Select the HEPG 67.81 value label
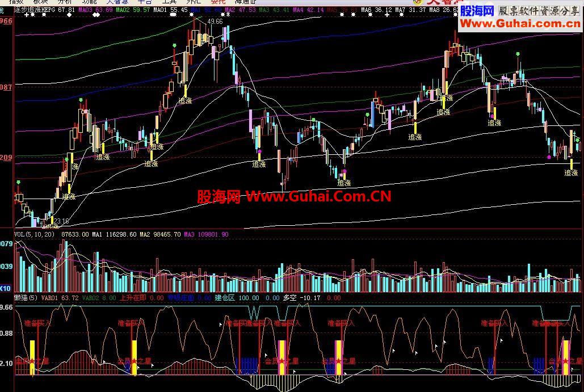The height and width of the screenshot is (392, 584). click(58, 10)
